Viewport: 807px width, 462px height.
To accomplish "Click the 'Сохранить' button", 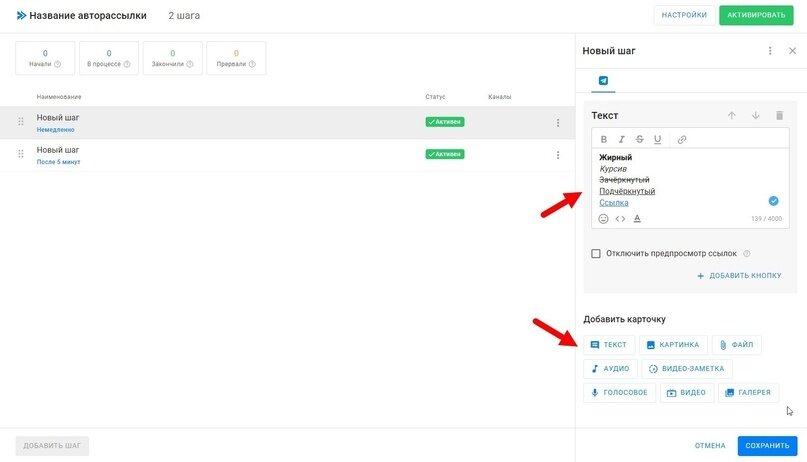I will tap(767, 446).
